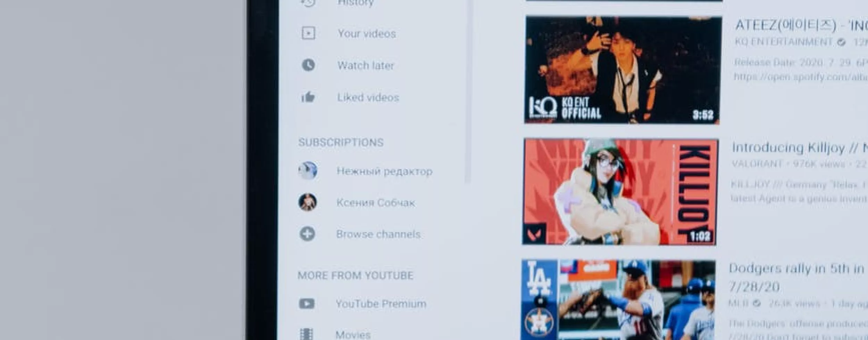Open the Dodgers rally video thumbnail
Image resolution: width=868 pixels, height=340 pixels.
pyautogui.click(x=618, y=300)
